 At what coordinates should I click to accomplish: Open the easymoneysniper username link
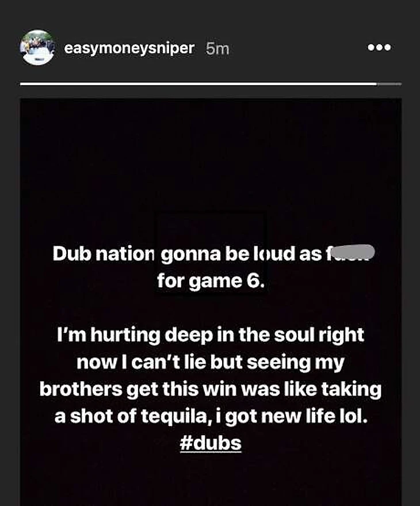point(130,48)
